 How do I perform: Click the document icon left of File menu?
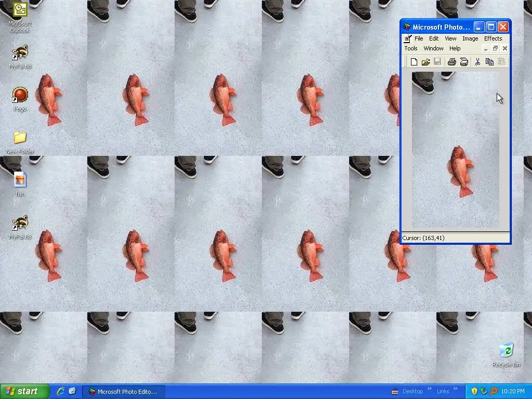(x=408, y=38)
